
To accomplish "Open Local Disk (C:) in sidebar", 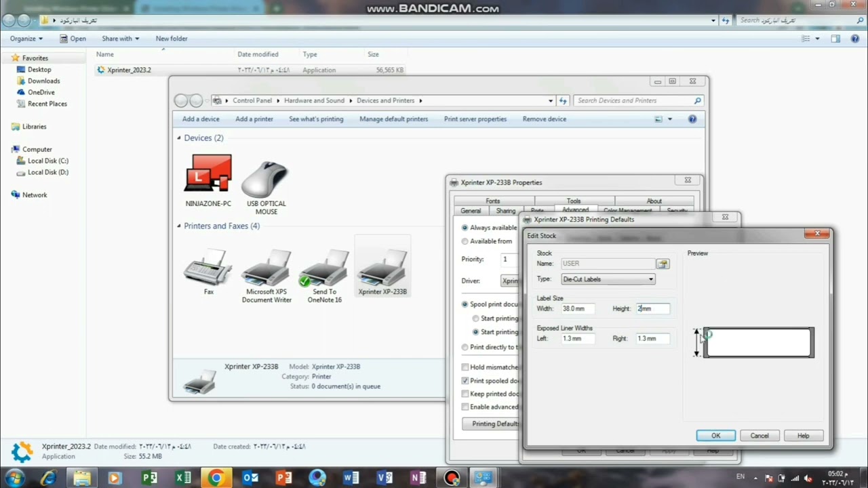I will 47,161.
